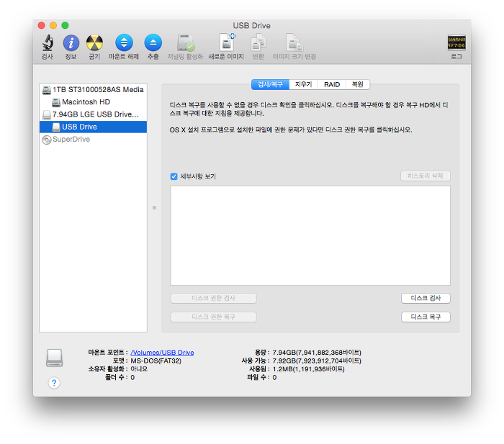This screenshot has width=504, height=444.
Task: Click the yellow minimize window button
Action: tap(53, 25)
